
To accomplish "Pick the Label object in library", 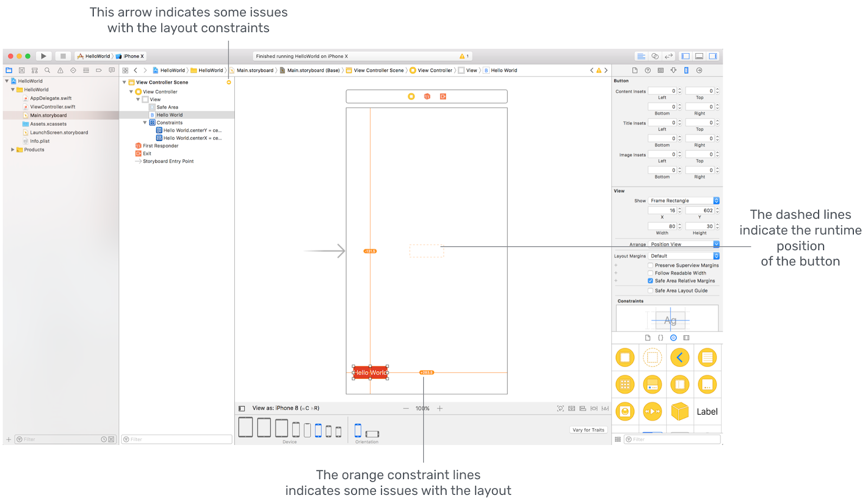I will [x=707, y=411].
